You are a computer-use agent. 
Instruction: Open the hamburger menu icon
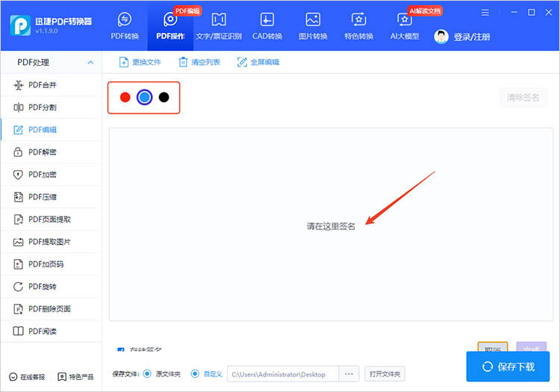coord(485,13)
